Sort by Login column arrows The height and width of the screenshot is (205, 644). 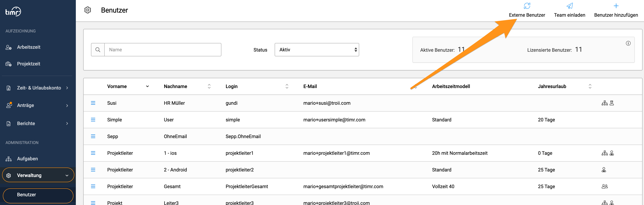click(287, 86)
